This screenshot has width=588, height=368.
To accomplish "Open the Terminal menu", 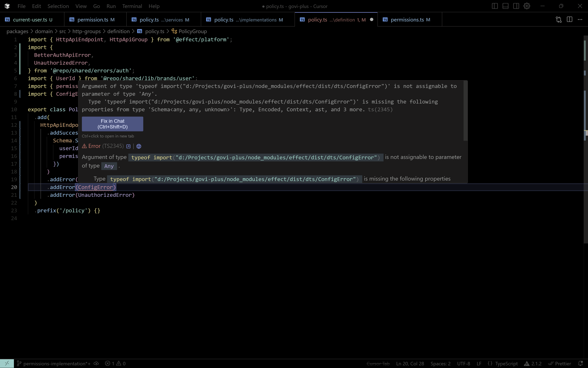I will click(x=132, y=6).
